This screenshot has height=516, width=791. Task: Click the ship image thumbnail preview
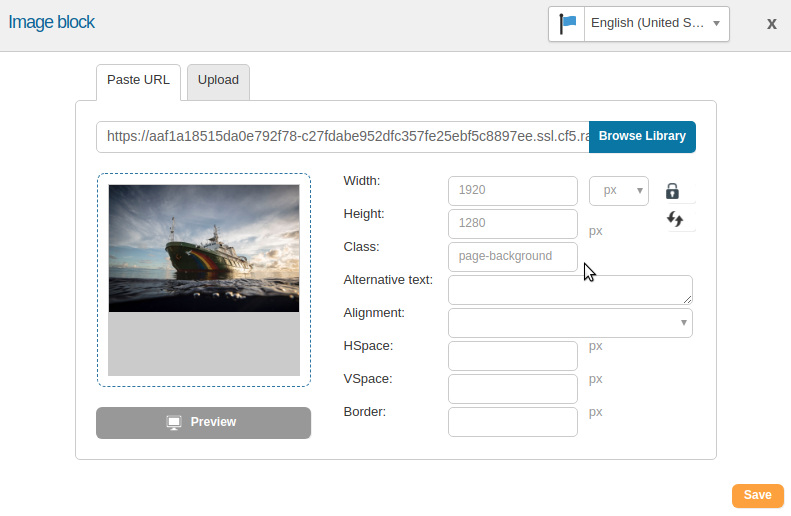[x=204, y=248]
